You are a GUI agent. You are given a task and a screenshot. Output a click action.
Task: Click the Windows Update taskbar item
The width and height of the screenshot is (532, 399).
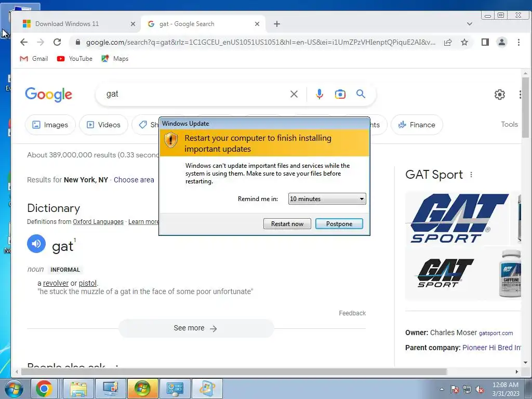(x=142, y=389)
